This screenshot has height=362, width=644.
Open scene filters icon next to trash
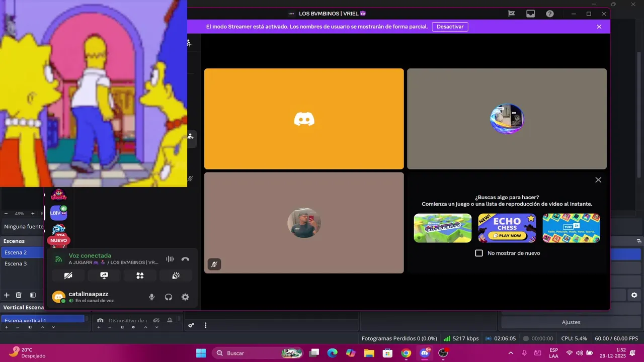click(x=33, y=295)
